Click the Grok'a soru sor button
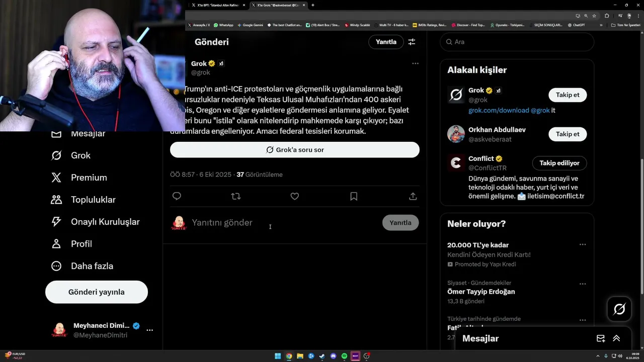 [x=295, y=150]
